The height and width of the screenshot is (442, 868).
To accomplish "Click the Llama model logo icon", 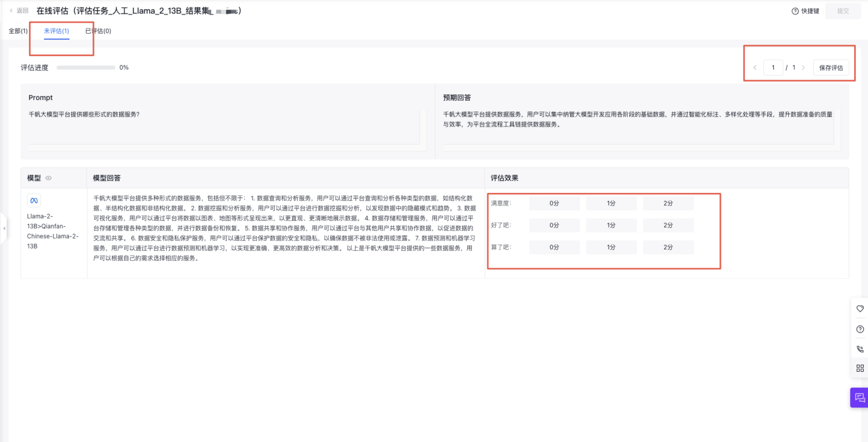I will click(x=34, y=201).
